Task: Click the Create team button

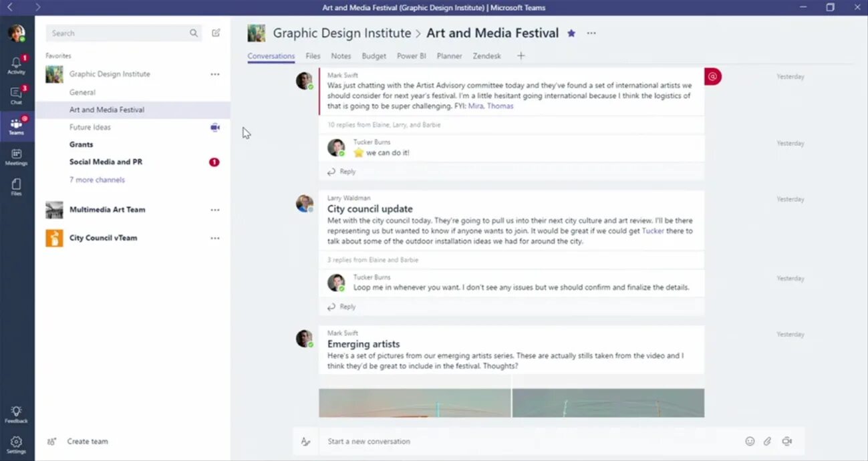Action: 78,441
